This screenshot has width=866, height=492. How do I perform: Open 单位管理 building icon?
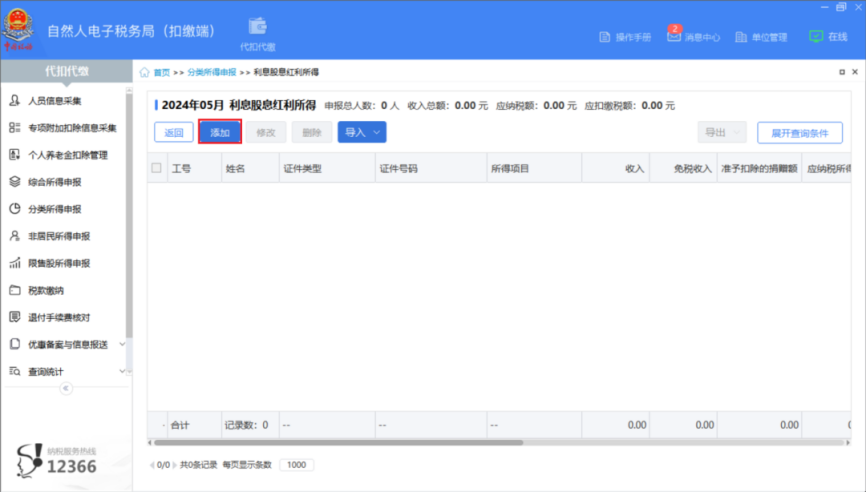tap(741, 37)
